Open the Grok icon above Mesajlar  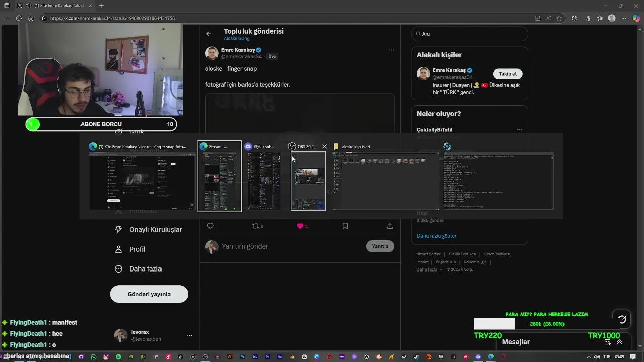(622, 319)
